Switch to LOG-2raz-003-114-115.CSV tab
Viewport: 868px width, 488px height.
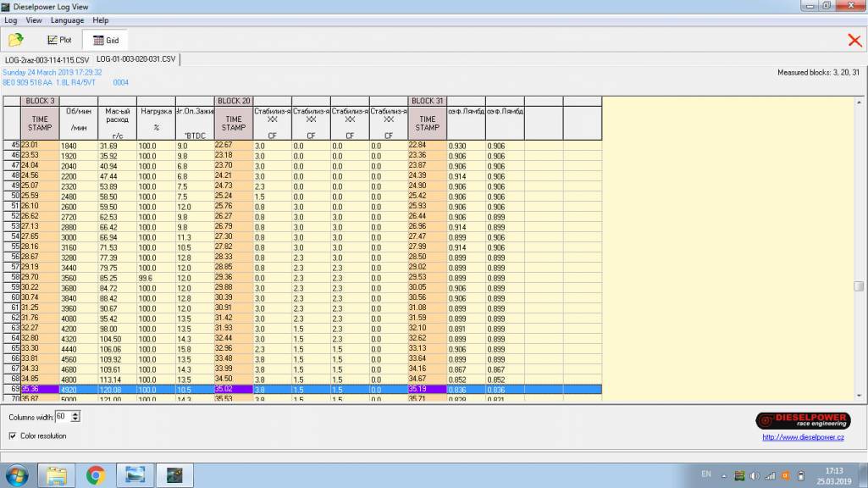pyautogui.click(x=47, y=60)
